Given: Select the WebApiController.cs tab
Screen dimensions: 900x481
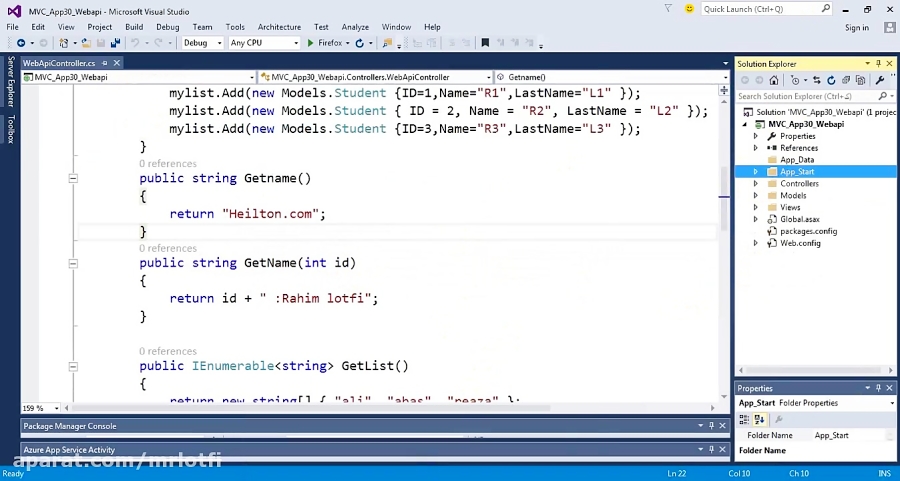Looking at the screenshot, I should tap(58, 63).
